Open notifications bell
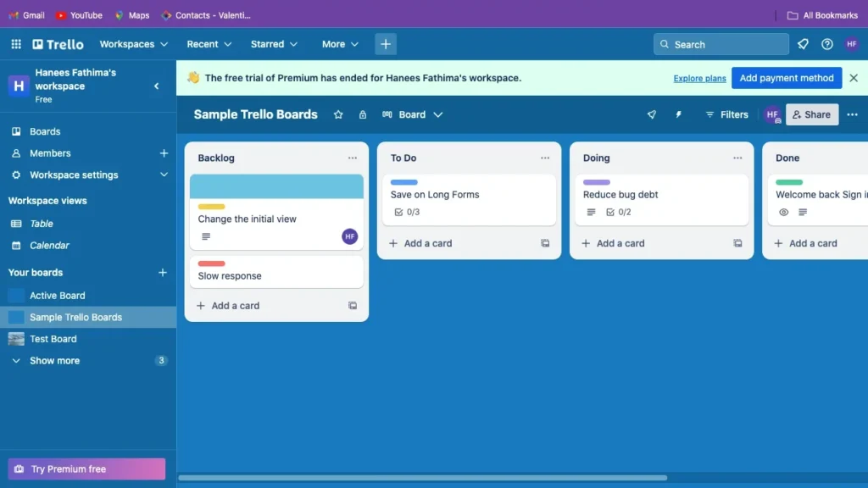The width and height of the screenshot is (868, 488). click(802, 43)
